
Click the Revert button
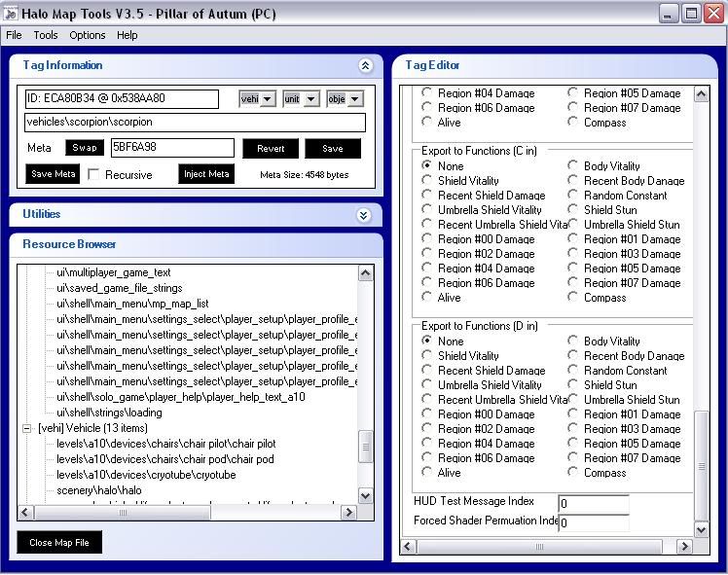(x=271, y=149)
